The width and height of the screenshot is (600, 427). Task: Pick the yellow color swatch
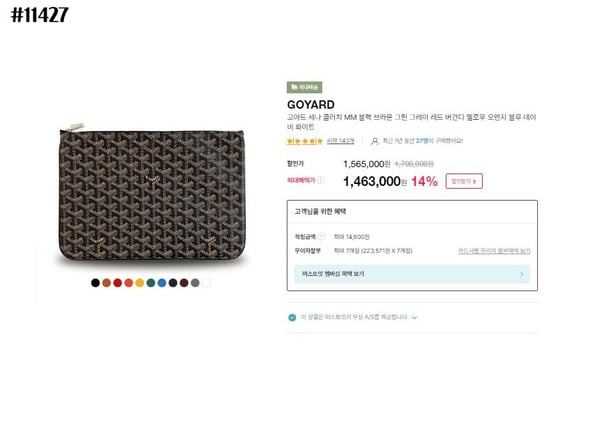[x=139, y=283]
